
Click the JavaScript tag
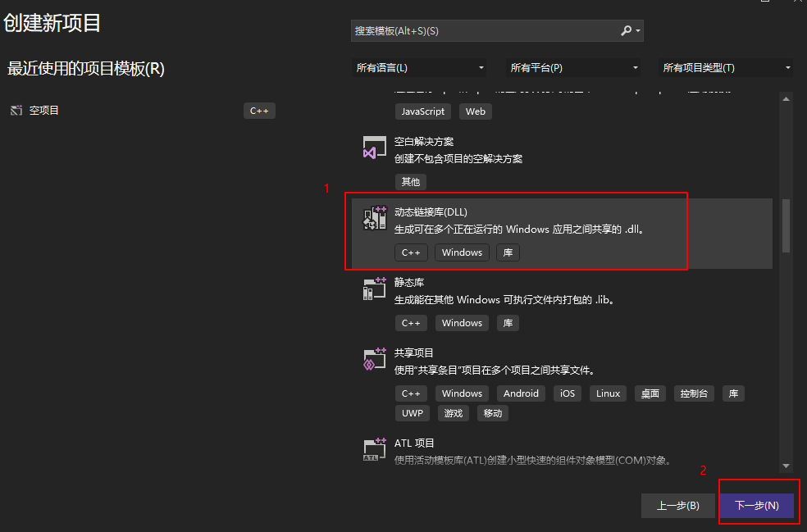tap(423, 111)
